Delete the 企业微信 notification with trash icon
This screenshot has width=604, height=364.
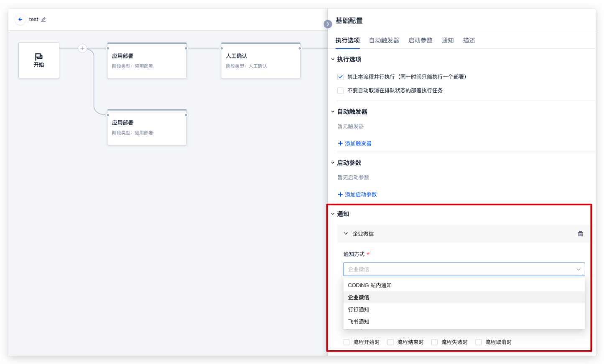click(580, 234)
